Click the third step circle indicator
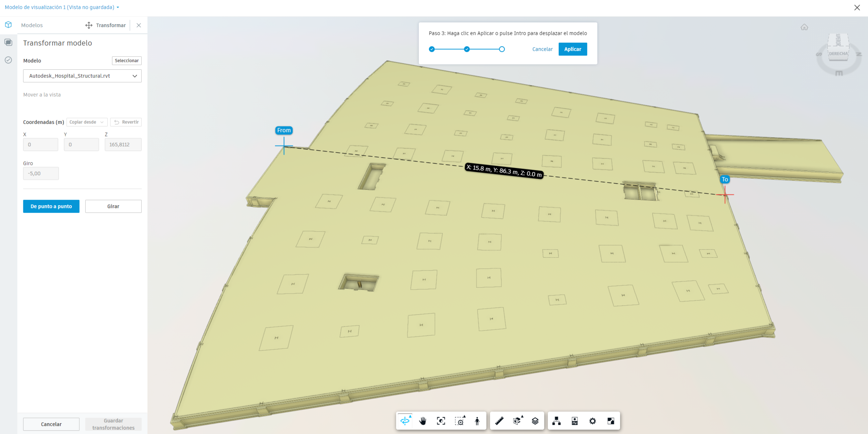Image resolution: width=868 pixels, height=434 pixels. [x=502, y=49]
